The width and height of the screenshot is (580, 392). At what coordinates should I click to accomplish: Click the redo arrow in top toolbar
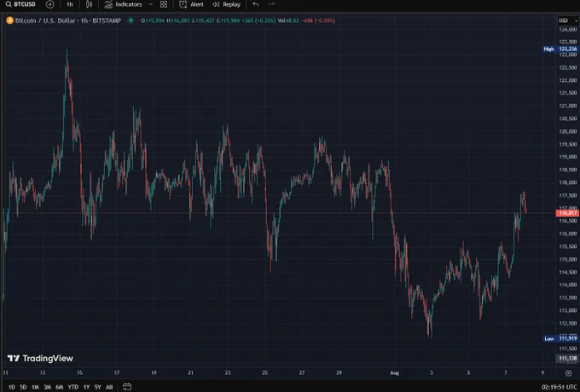pyautogui.click(x=271, y=4)
